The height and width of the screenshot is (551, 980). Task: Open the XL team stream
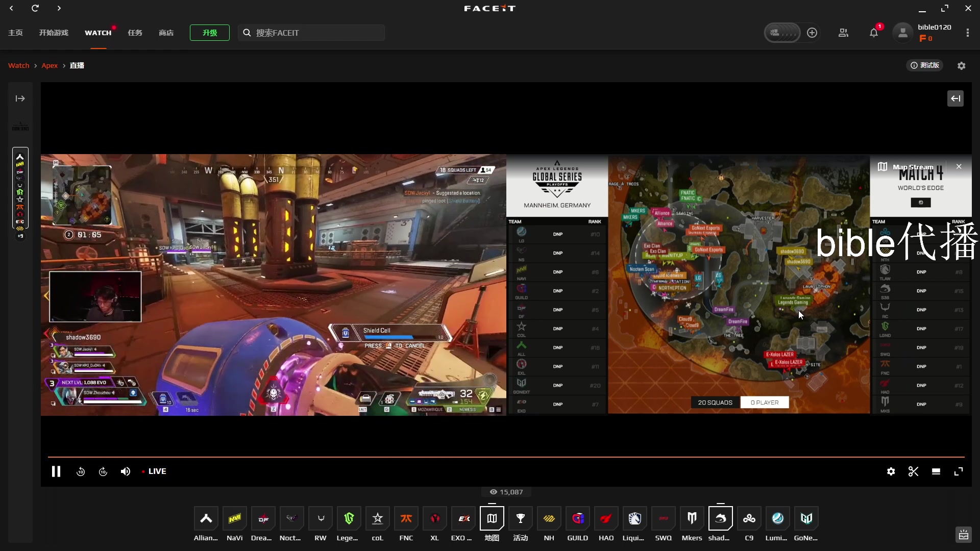(x=435, y=518)
